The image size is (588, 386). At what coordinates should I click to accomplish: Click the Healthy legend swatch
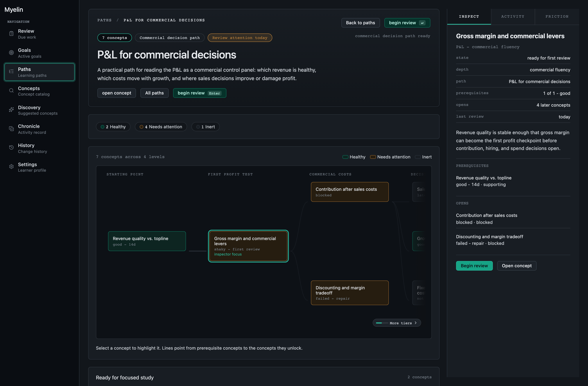click(345, 157)
